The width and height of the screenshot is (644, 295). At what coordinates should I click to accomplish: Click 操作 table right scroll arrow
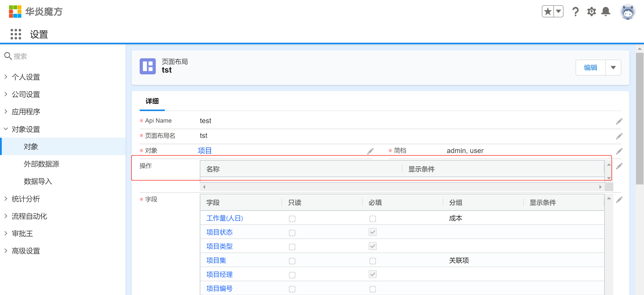click(x=600, y=187)
